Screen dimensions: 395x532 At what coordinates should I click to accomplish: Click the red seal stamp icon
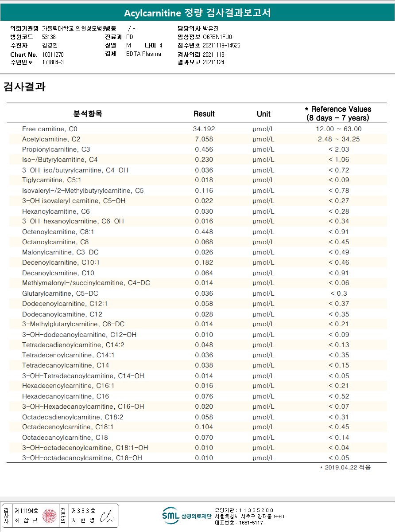click(x=50, y=516)
